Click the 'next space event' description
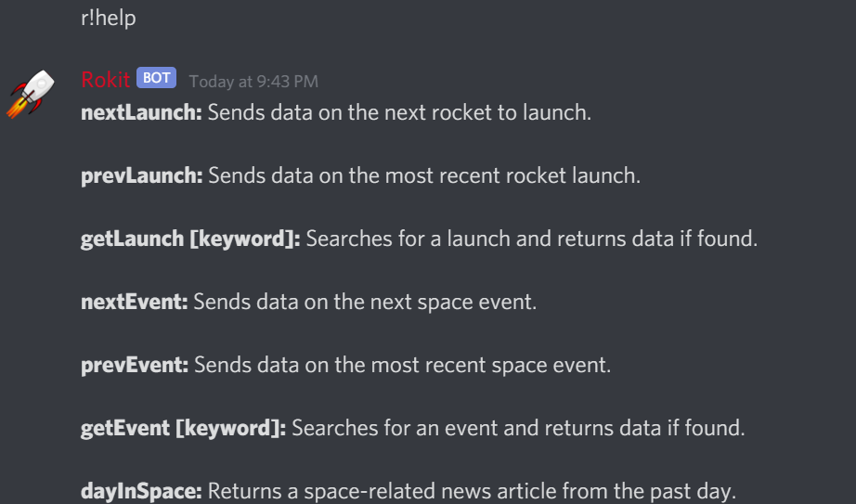Viewport: 856px width, 504px height. click(x=364, y=302)
